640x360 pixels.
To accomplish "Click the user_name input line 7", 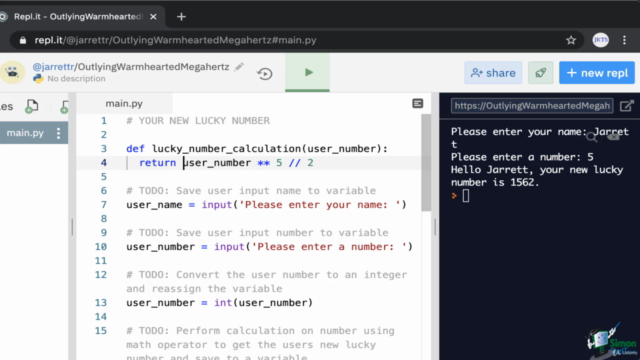I will pos(266,204).
